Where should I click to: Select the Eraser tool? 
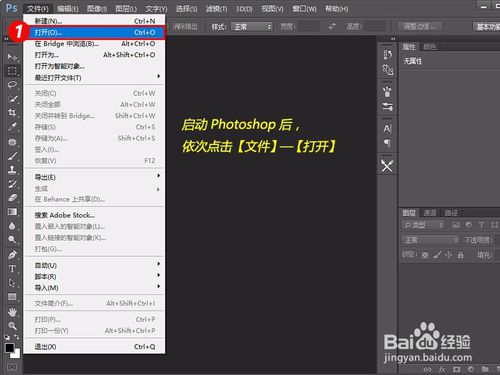(12, 198)
